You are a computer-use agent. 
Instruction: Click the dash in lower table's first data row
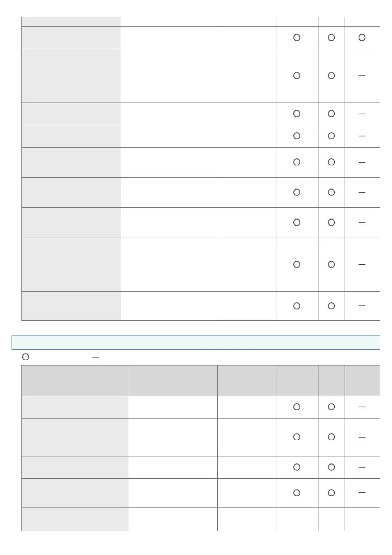point(362,407)
